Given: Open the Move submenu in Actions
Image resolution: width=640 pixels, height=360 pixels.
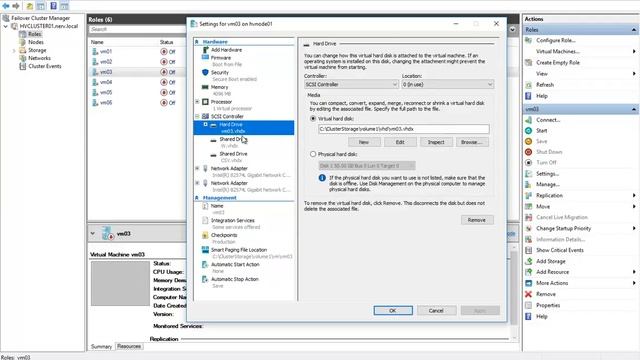Looking at the screenshot, I should click(x=543, y=207).
